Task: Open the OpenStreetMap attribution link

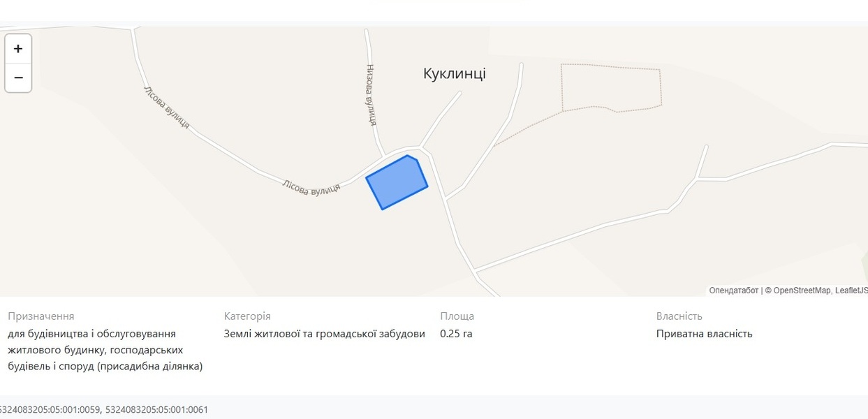Action: tap(802, 291)
